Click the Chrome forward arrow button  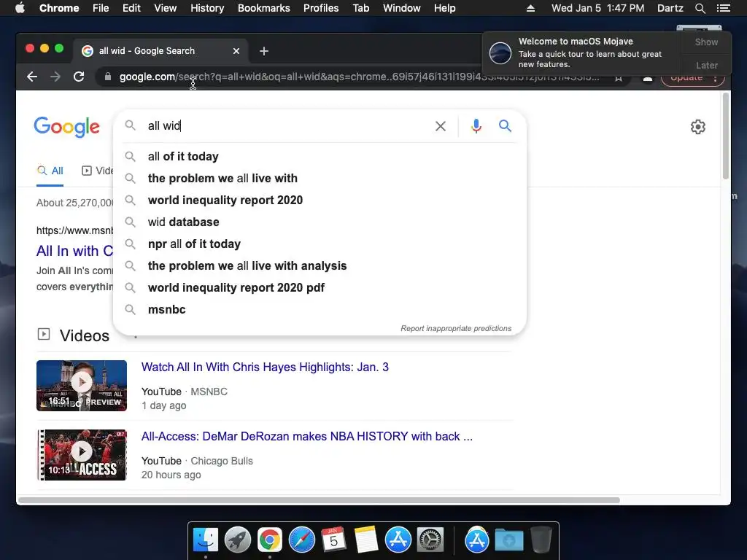55,77
